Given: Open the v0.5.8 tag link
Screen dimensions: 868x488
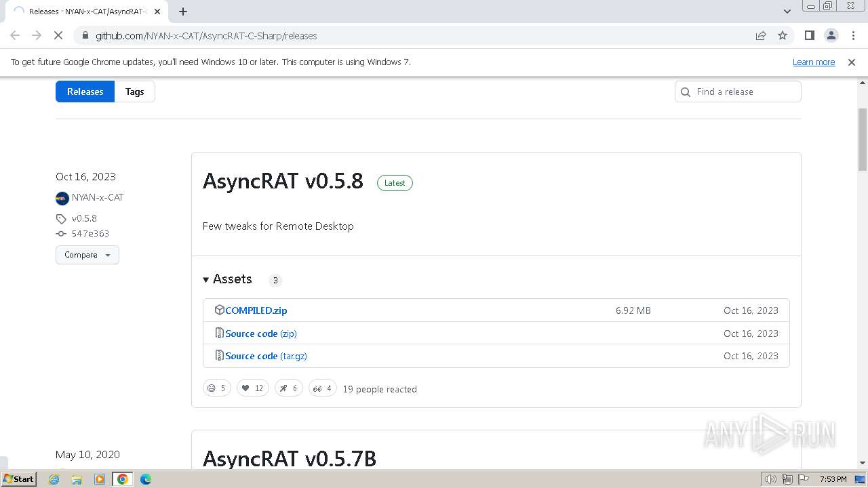Looking at the screenshot, I should [84, 218].
